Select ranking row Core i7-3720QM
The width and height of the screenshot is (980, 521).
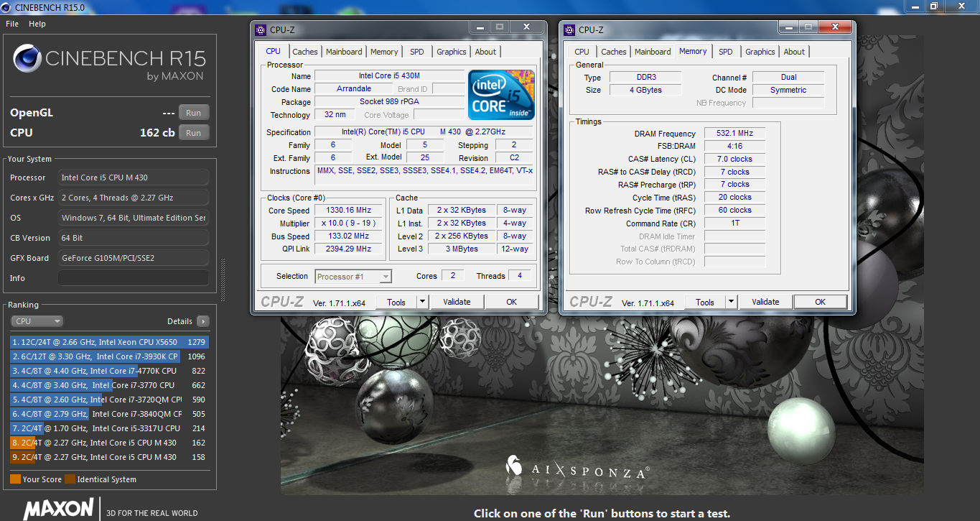click(x=109, y=400)
